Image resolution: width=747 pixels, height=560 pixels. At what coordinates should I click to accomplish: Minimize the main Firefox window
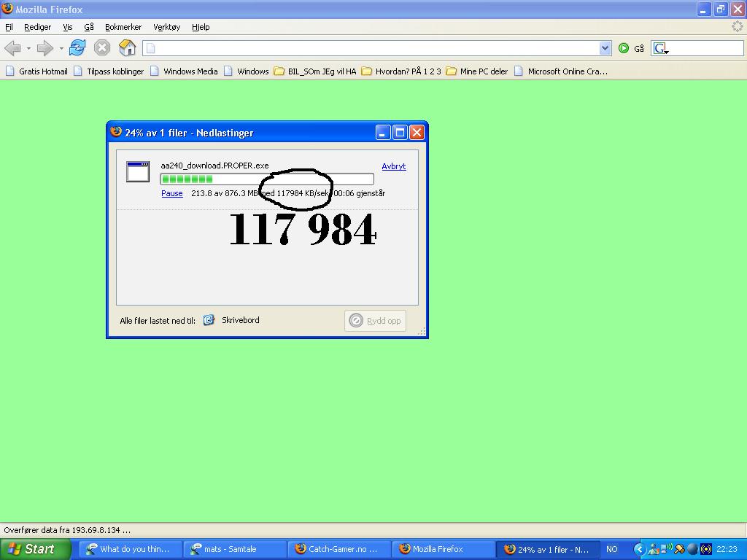704,9
